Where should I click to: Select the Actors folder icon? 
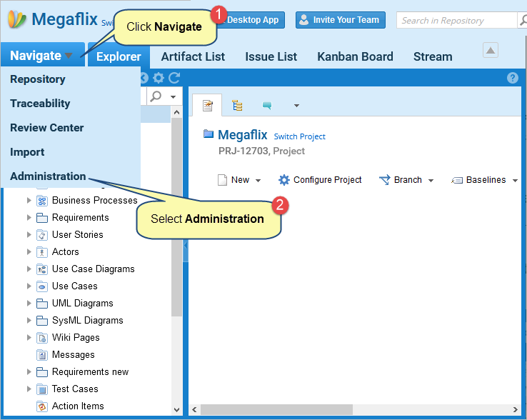42,252
